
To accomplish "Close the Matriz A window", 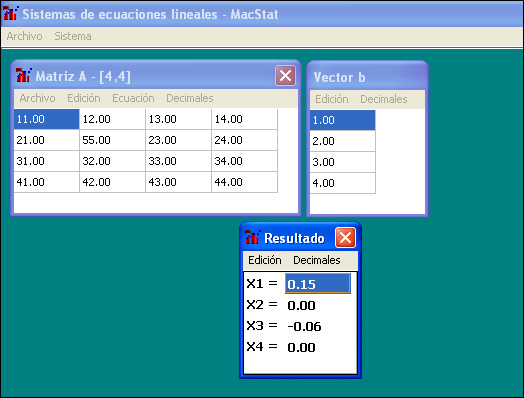I will [285, 76].
